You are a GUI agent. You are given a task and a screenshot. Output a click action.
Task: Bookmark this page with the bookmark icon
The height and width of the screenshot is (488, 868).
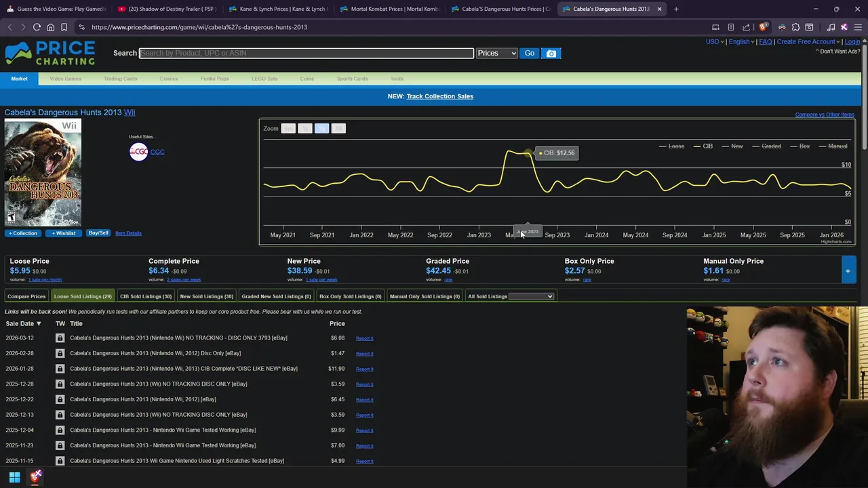pyautogui.click(x=64, y=27)
